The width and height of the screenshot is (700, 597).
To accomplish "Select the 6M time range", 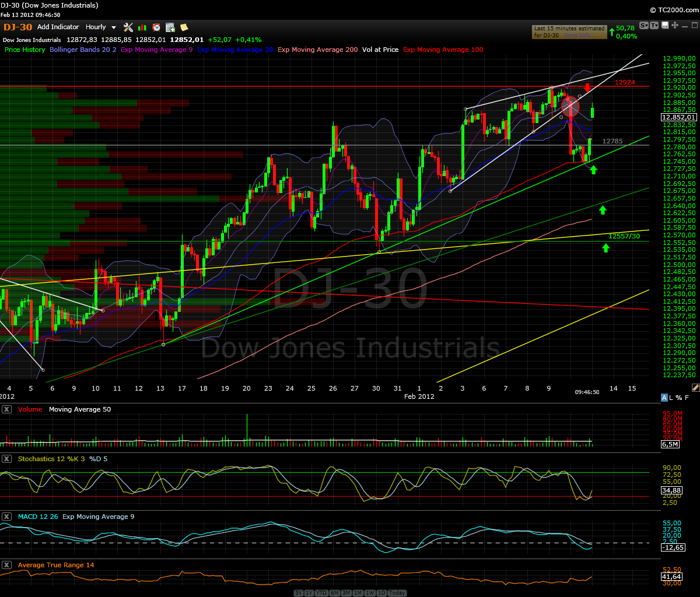I will pyautogui.click(x=335, y=593).
